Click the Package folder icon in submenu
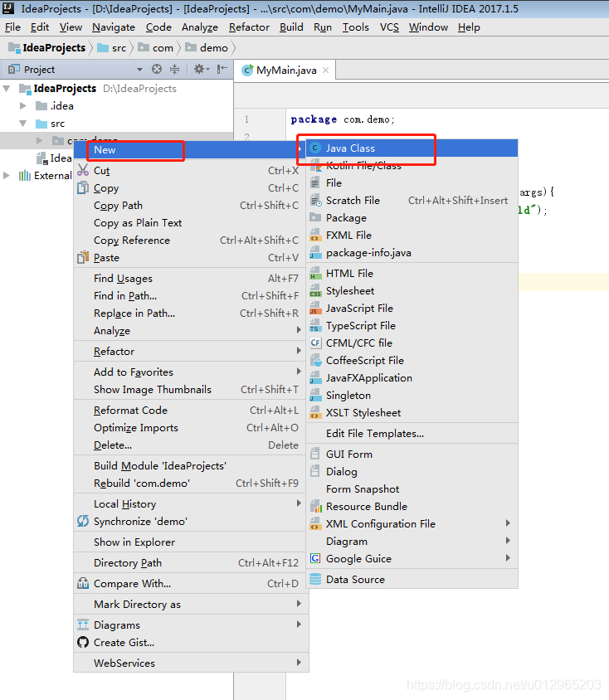 pos(315,217)
